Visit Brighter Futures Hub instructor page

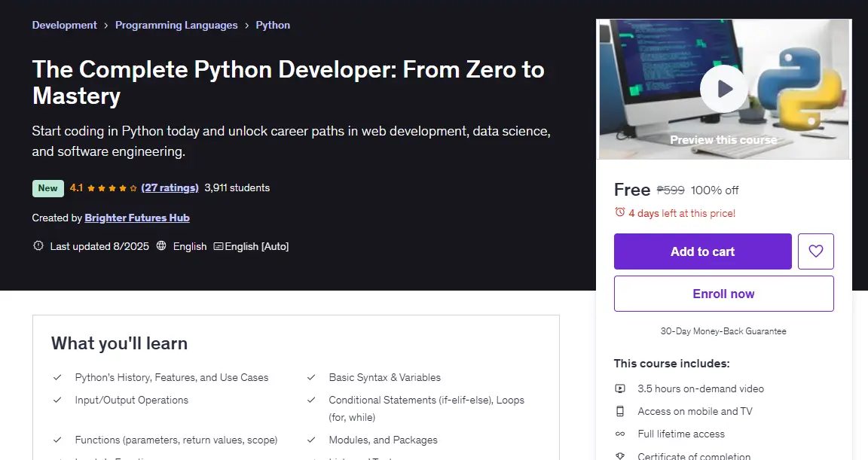(136, 218)
